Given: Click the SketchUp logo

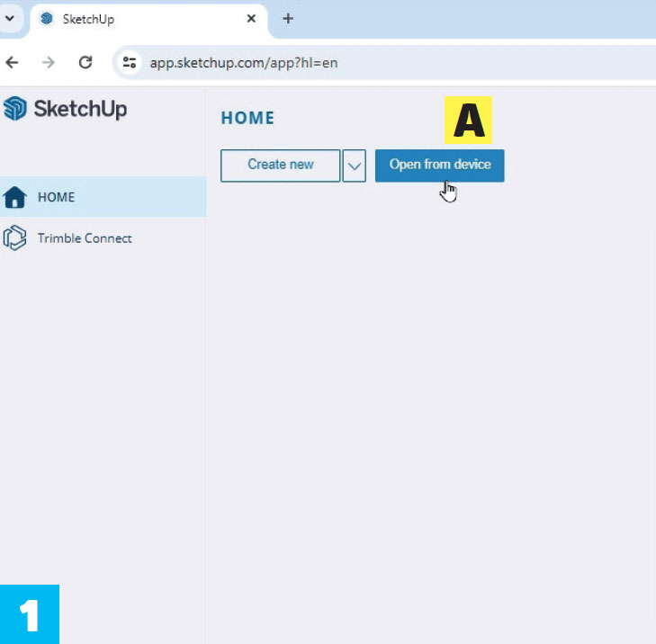Looking at the screenshot, I should [65, 109].
